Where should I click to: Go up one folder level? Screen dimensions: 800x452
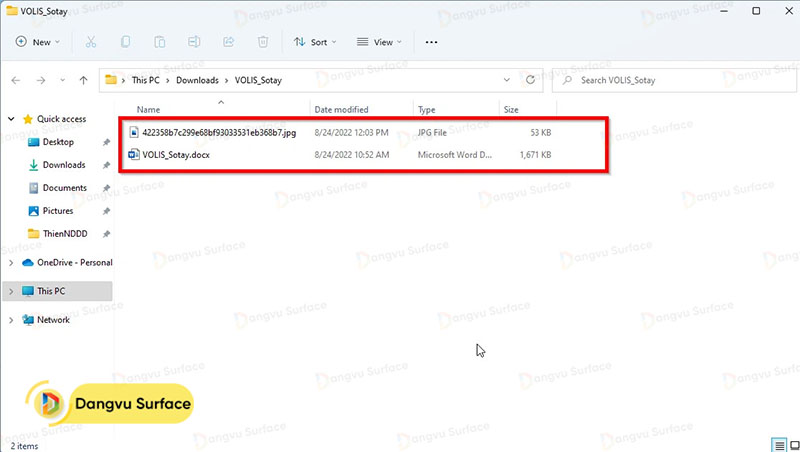click(84, 80)
